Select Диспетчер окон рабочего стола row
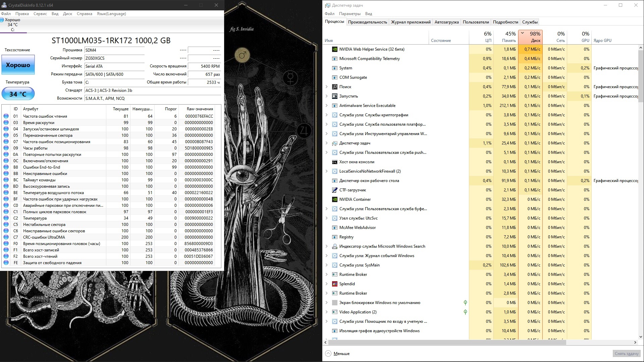 pyautogui.click(x=480, y=181)
